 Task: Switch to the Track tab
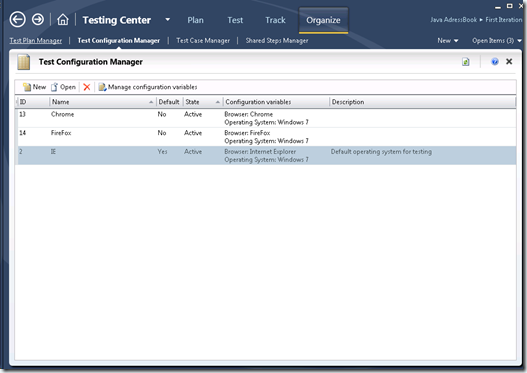point(275,20)
